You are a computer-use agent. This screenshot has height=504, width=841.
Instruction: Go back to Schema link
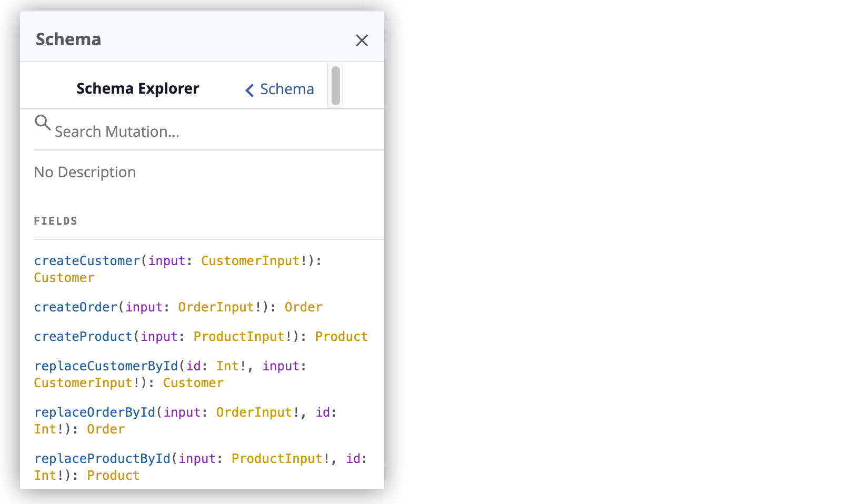(287, 89)
